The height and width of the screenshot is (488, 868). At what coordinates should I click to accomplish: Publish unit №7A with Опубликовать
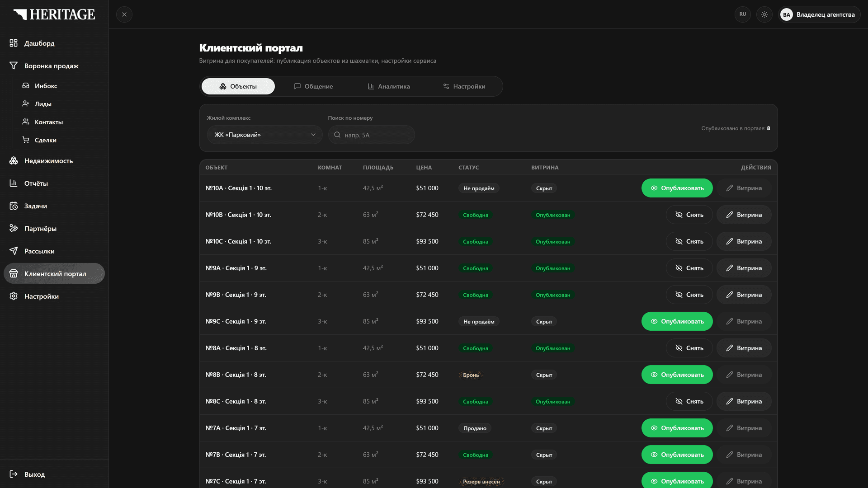pyautogui.click(x=677, y=428)
